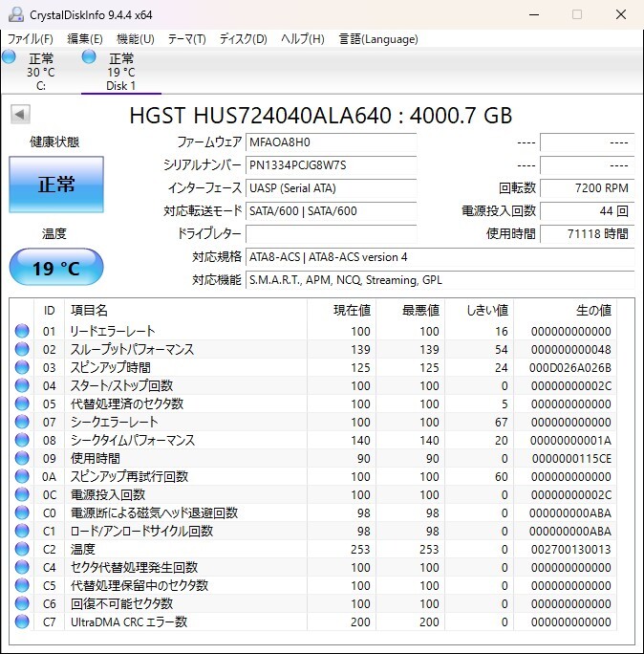Screen dimensions: 644x654
Task: Click status orb of row C5 代替処理保留中のセクタ数
Action: (x=22, y=585)
